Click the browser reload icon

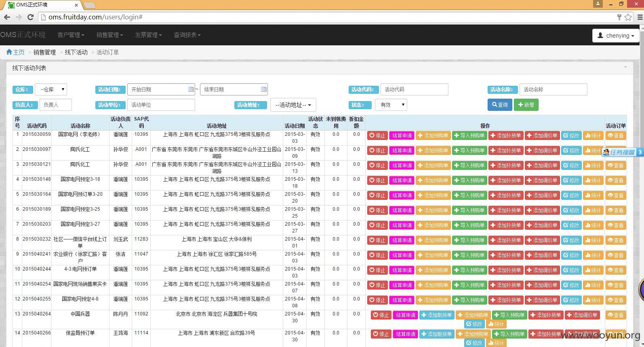coord(30,17)
